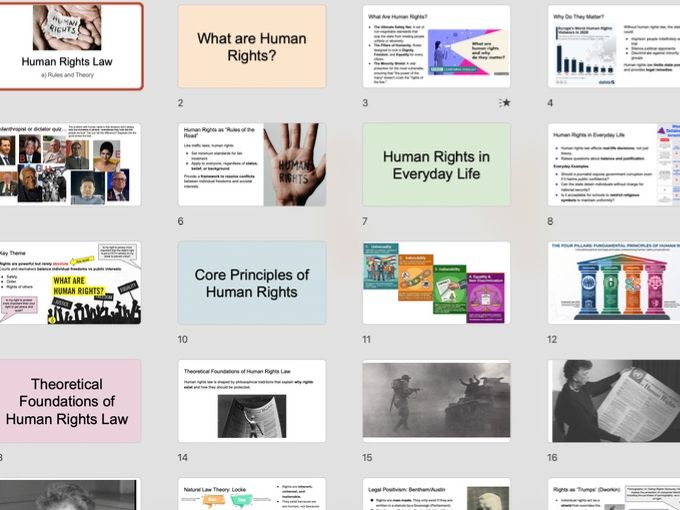Select the 'Why Do They Matter?' chart slide

pyautogui.click(x=614, y=46)
